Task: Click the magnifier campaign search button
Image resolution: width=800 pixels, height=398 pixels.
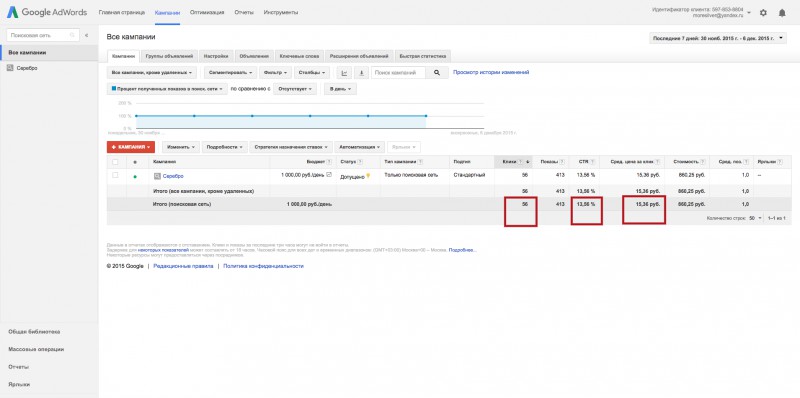Action: point(437,73)
